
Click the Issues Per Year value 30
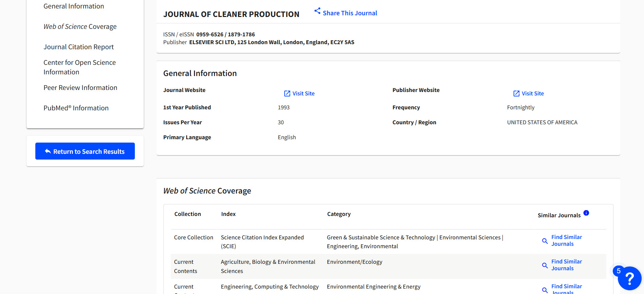[x=281, y=122]
